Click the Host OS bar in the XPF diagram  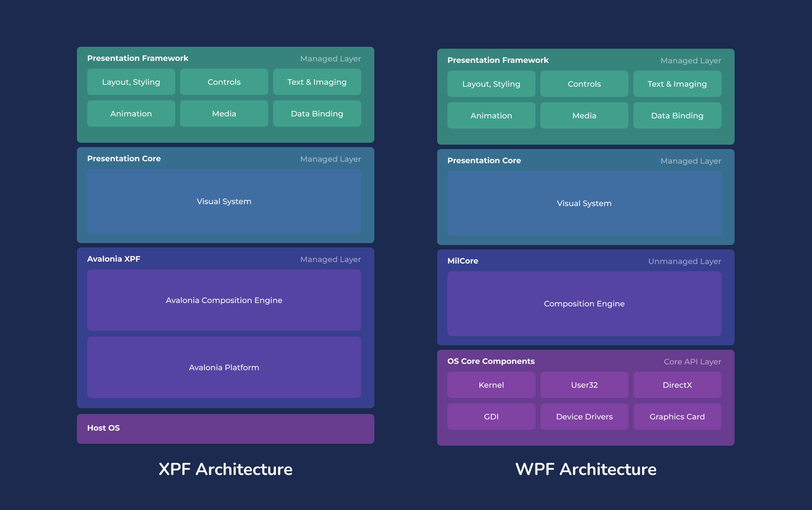pos(225,428)
